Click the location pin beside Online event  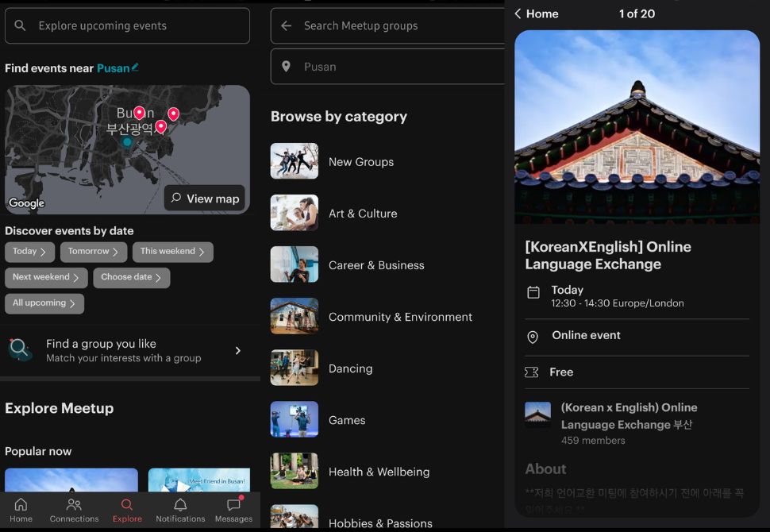533,337
